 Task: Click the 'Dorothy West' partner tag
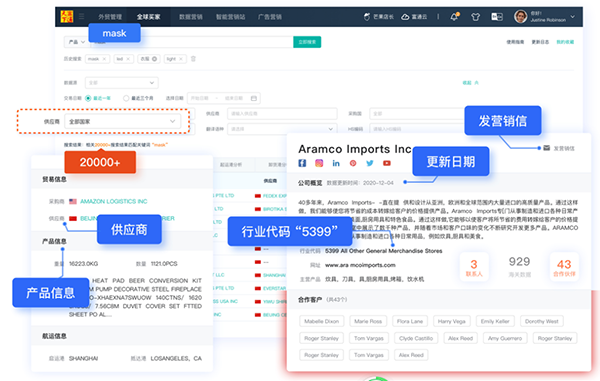point(541,321)
